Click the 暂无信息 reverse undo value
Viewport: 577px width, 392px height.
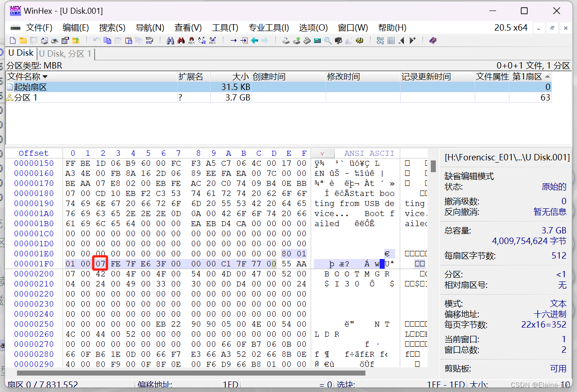(x=550, y=212)
